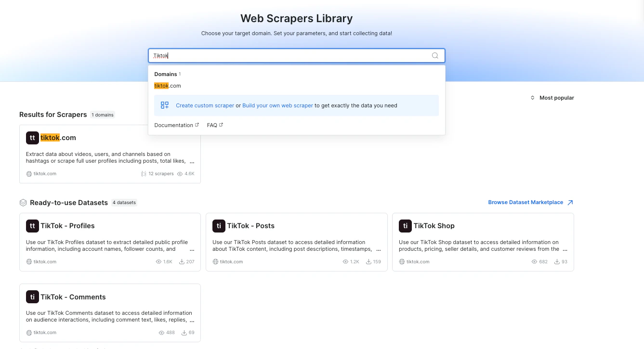This screenshot has height=349, width=644.
Task: Click the '4 datasets' badge
Action: click(124, 203)
